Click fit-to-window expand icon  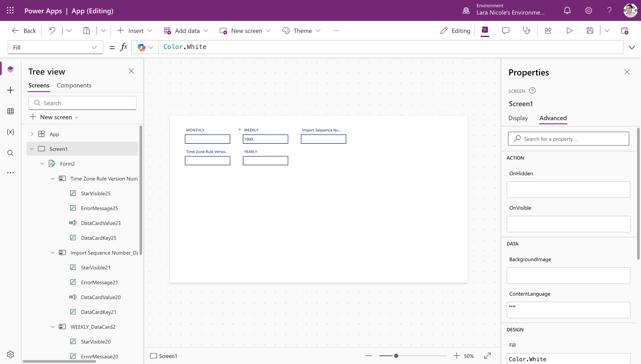[487, 356]
